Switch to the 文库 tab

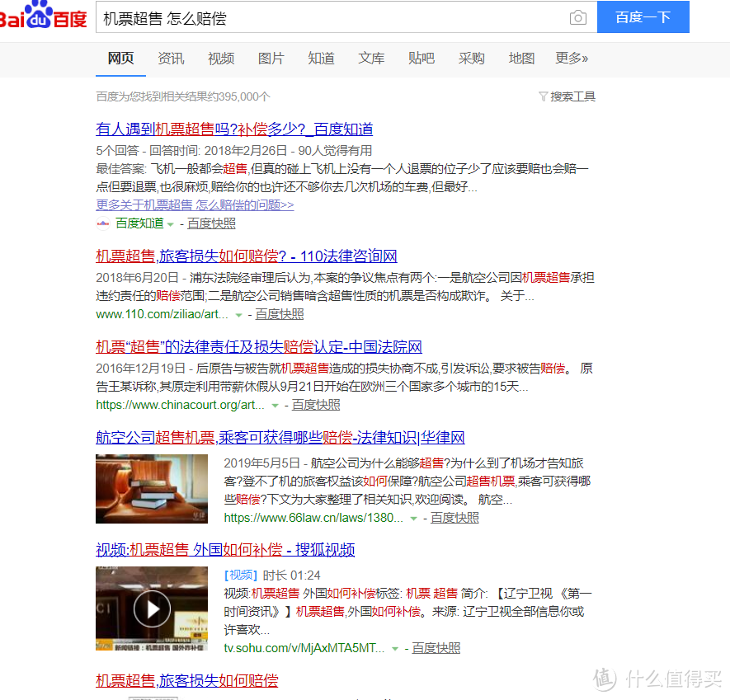(x=371, y=59)
